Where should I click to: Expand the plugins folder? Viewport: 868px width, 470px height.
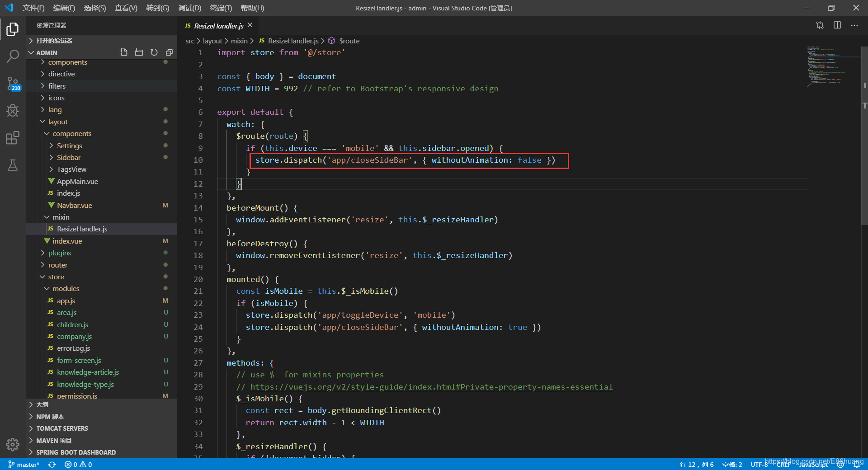coord(60,253)
